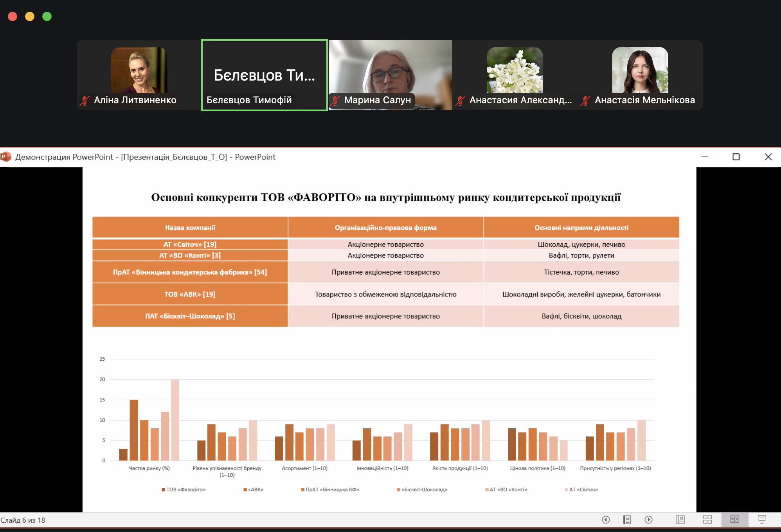
Task: Click the 'Цінова політика (1–10)' axis label
Action: (538, 468)
